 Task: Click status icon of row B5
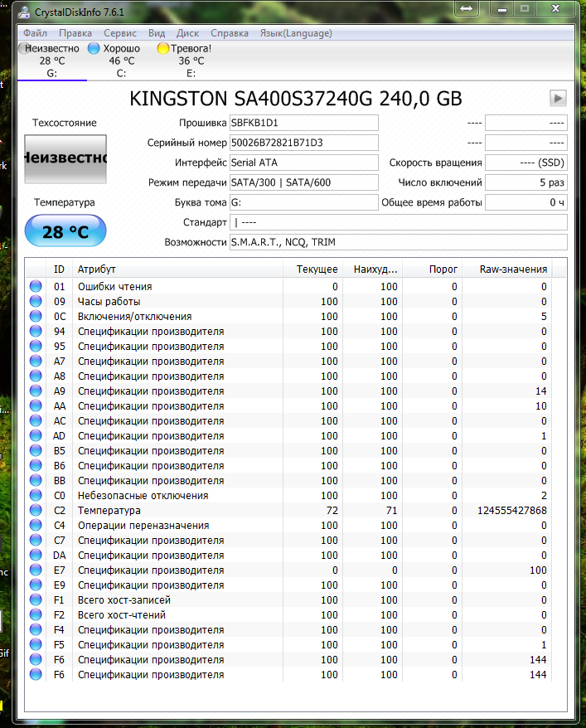(x=36, y=450)
